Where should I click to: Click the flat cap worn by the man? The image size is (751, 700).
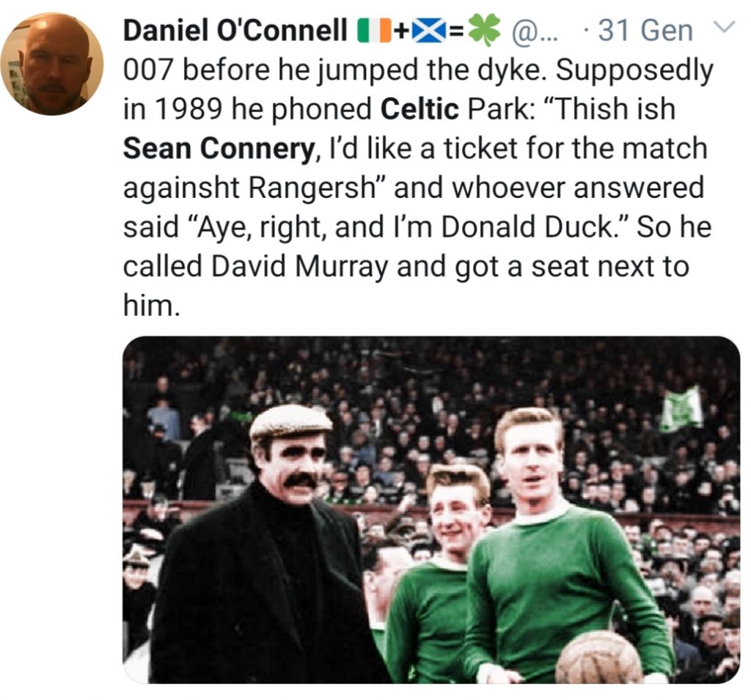point(290,422)
